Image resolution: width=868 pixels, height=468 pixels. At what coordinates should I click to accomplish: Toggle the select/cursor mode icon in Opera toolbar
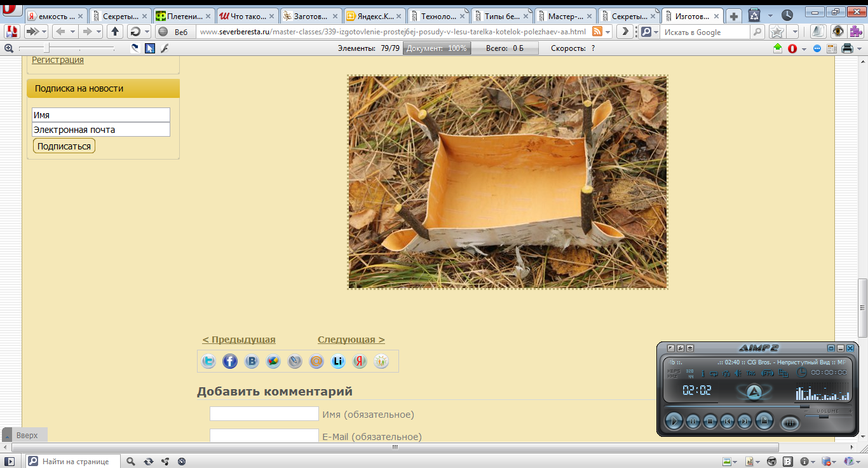pos(150,48)
